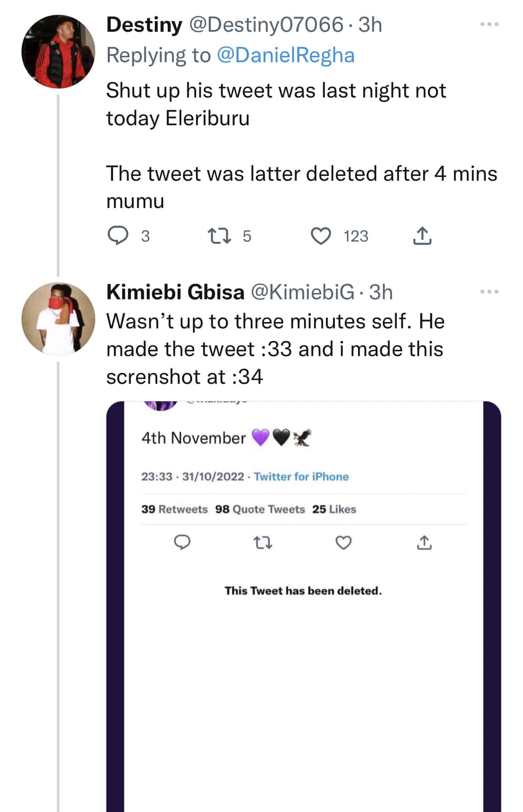Viewport: 523px width, 812px height.
Task: View the 25 Likes list
Action: click(334, 509)
